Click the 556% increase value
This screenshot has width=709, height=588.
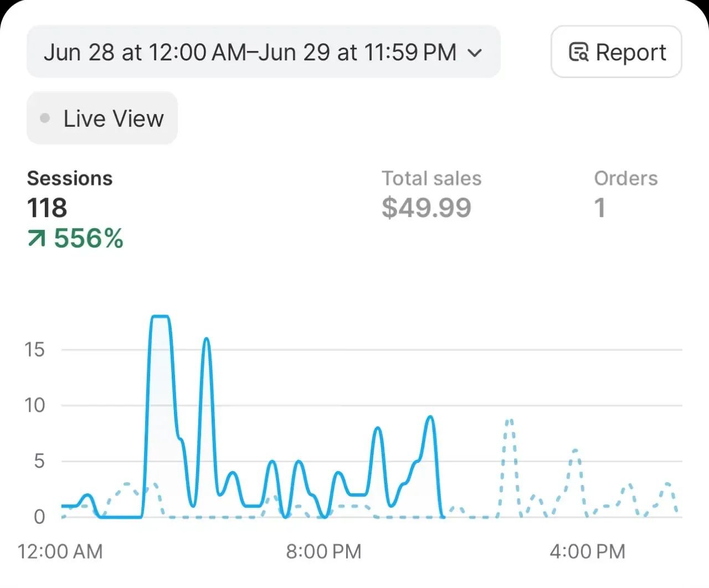point(89,239)
